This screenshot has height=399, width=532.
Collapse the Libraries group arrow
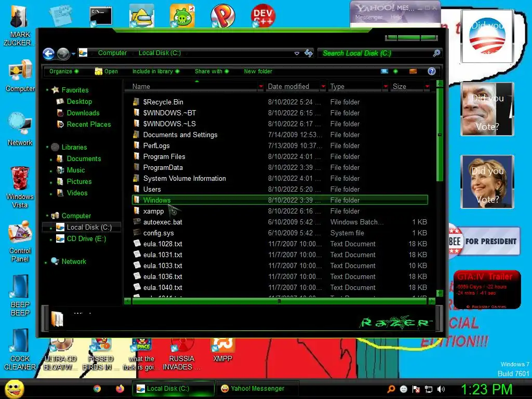(47, 147)
